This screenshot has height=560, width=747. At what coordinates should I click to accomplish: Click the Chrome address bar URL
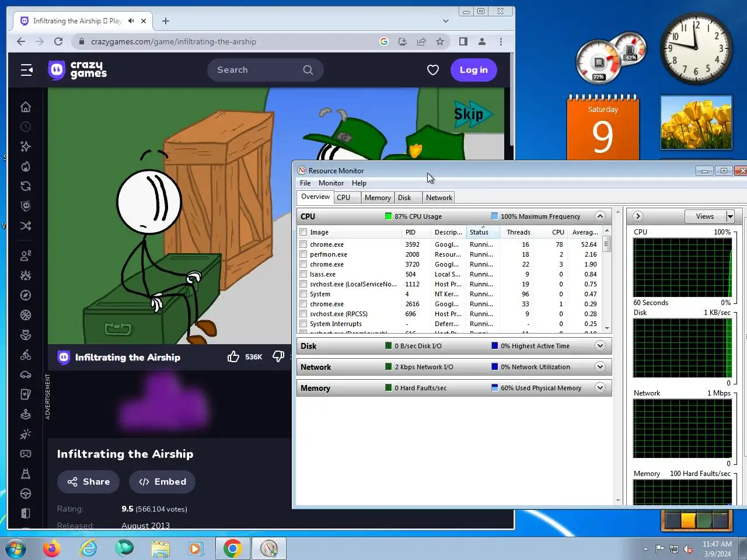tap(173, 41)
